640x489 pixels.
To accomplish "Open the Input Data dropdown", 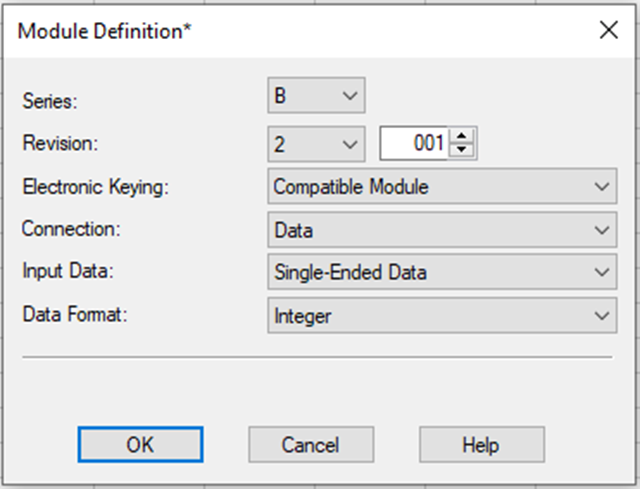I will [x=442, y=272].
